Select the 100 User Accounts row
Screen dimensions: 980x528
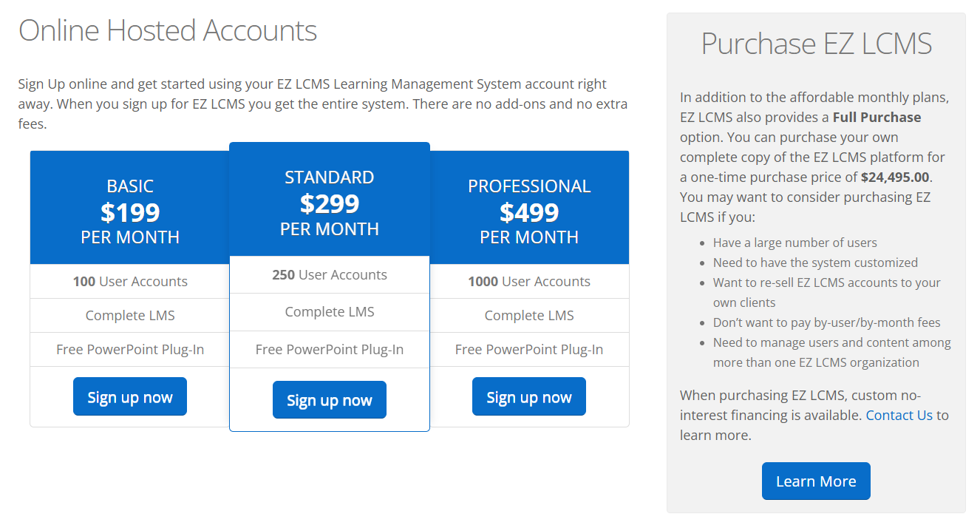pyautogui.click(x=129, y=282)
